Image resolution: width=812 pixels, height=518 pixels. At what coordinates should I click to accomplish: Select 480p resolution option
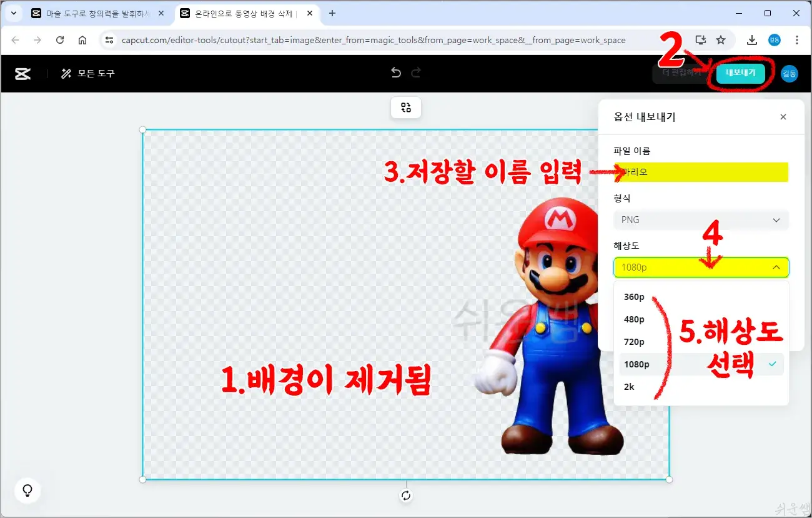(x=701, y=319)
